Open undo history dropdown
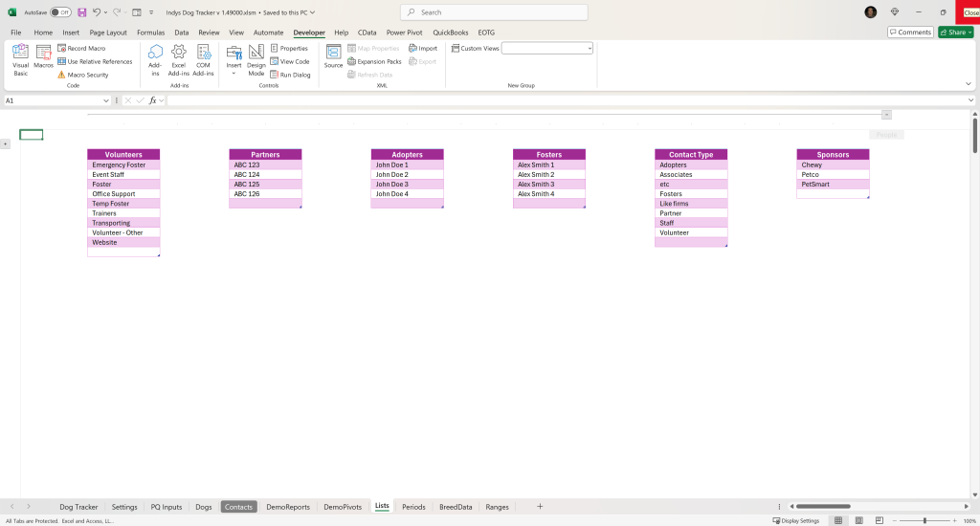The height and width of the screenshot is (526, 980). tap(105, 12)
